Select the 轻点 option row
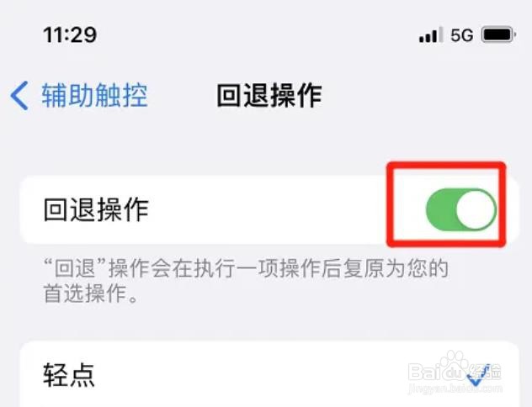Viewport: 532px width, 407px height. point(269,374)
